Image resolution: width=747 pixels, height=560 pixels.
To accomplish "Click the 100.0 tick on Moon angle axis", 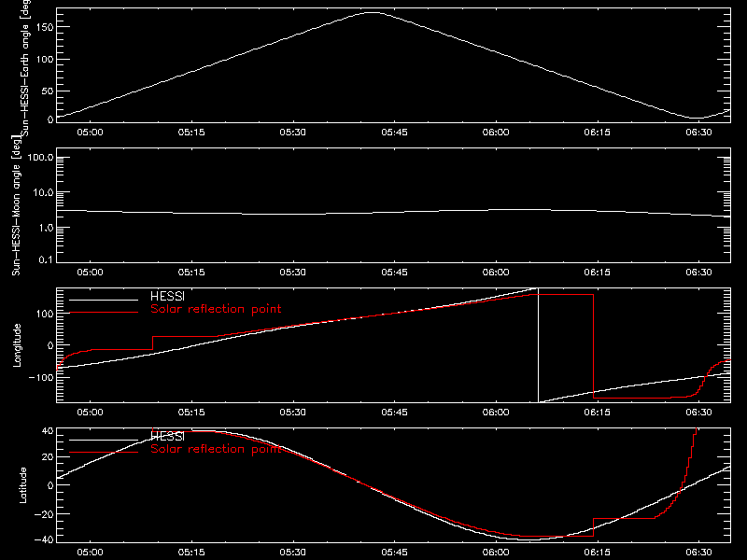I will pos(40,158).
